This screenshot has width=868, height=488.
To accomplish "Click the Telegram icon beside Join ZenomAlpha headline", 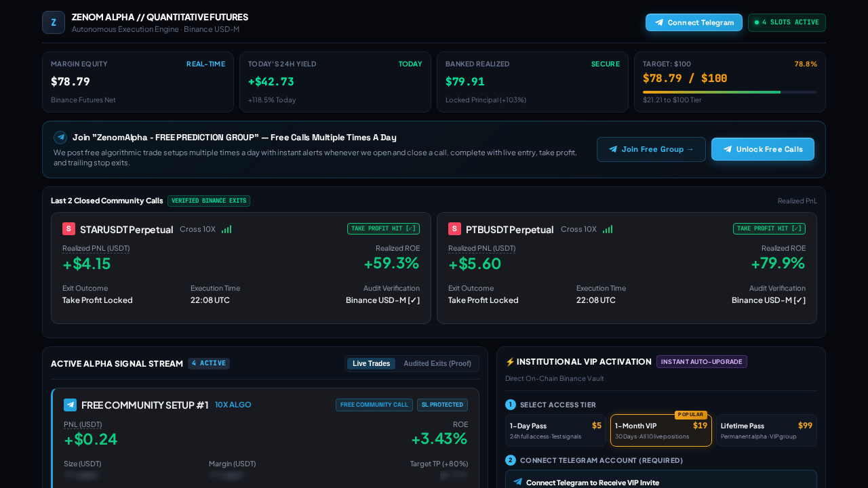I will pyautogui.click(x=60, y=137).
